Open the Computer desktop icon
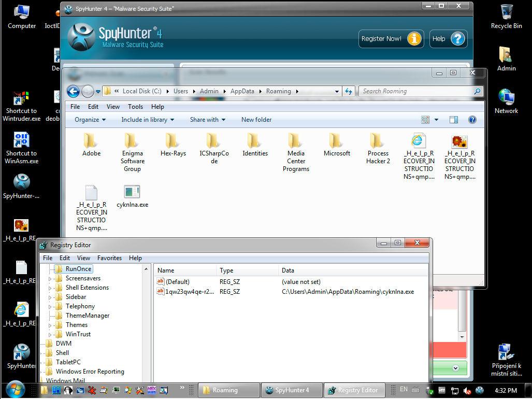The height and width of the screenshot is (399, 532). 21,17
